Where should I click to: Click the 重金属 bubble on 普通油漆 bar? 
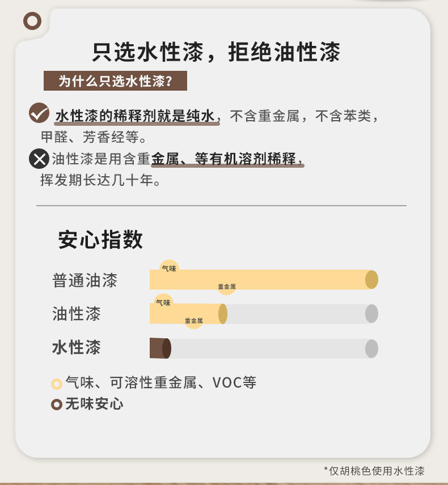227,287
